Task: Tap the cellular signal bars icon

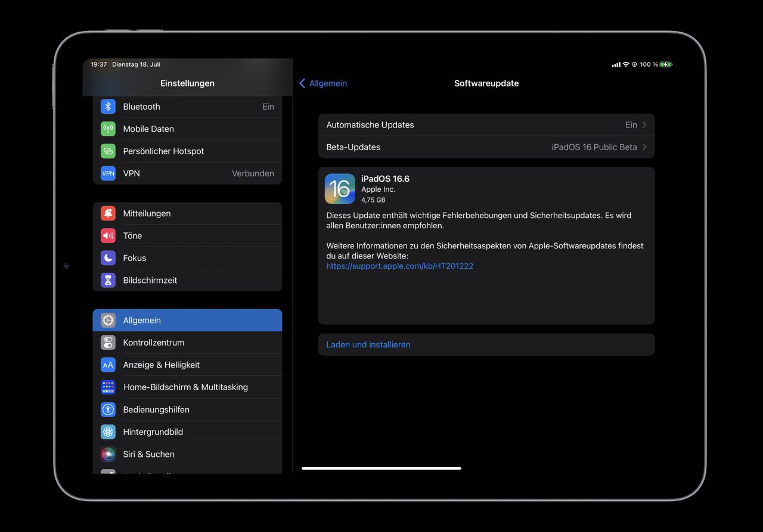Action: (616, 64)
